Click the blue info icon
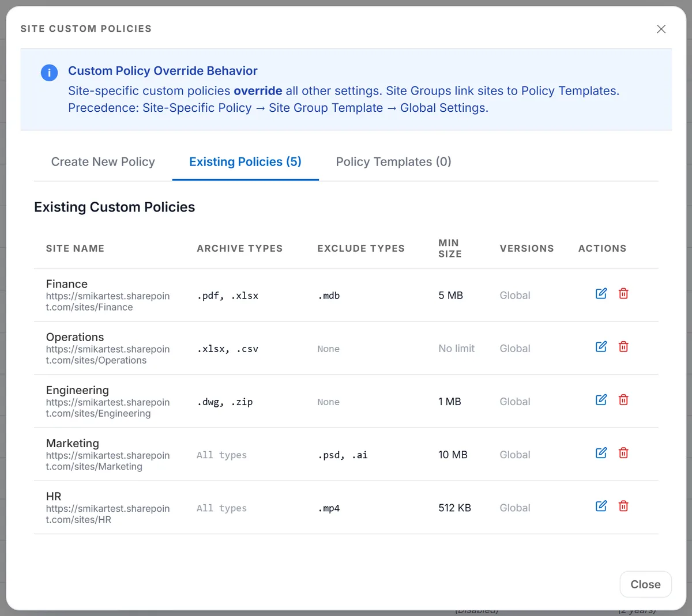Image resolution: width=692 pixels, height=616 pixels. pyautogui.click(x=49, y=73)
